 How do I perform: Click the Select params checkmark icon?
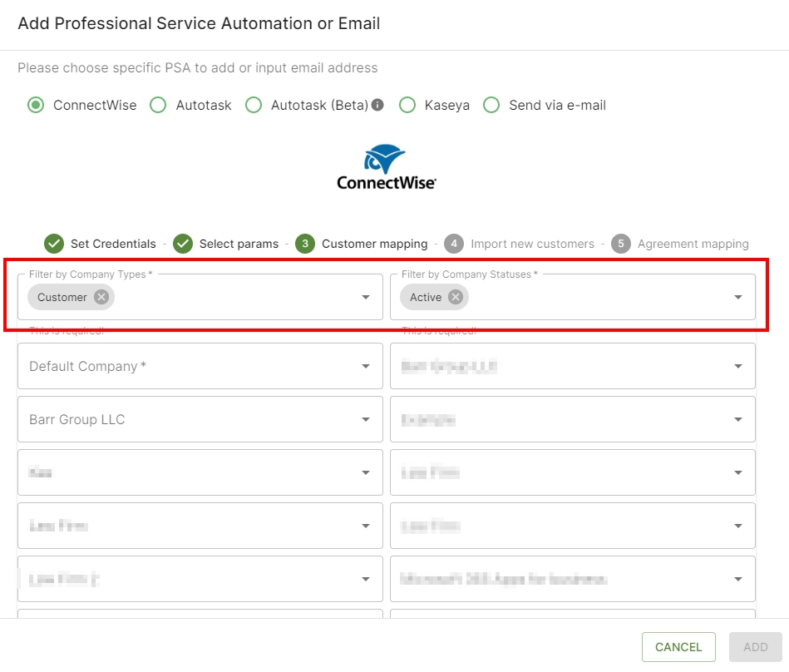coord(183,244)
